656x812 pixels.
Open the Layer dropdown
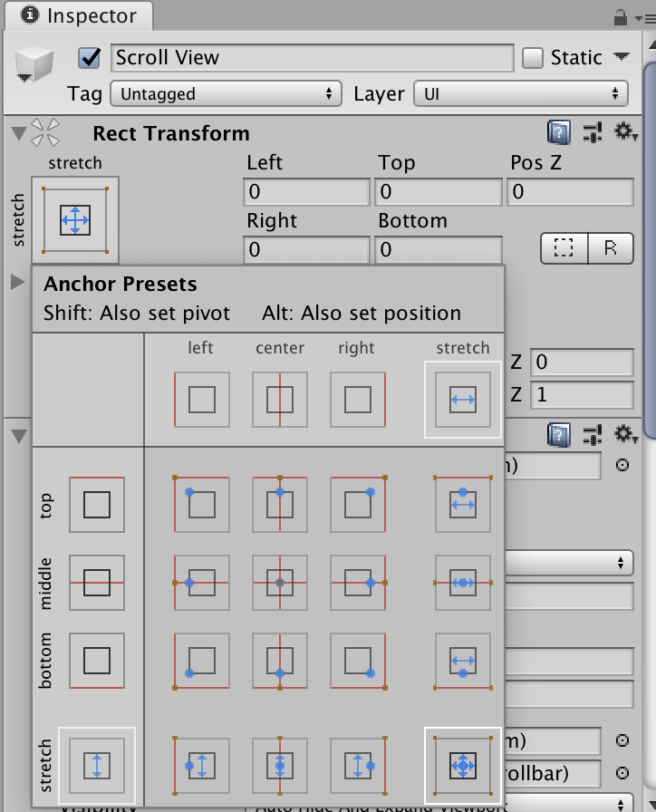pyautogui.click(x=521, y=93)
